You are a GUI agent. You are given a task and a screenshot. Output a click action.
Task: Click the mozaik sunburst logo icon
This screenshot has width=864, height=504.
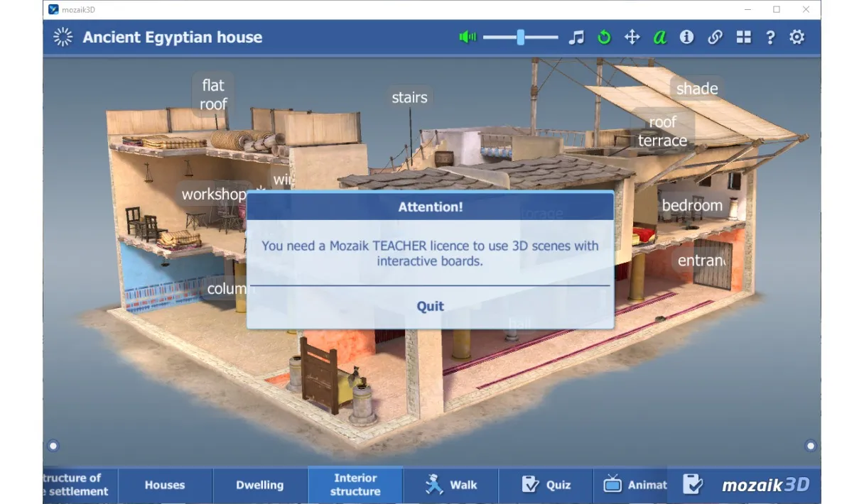coord(63,38)
